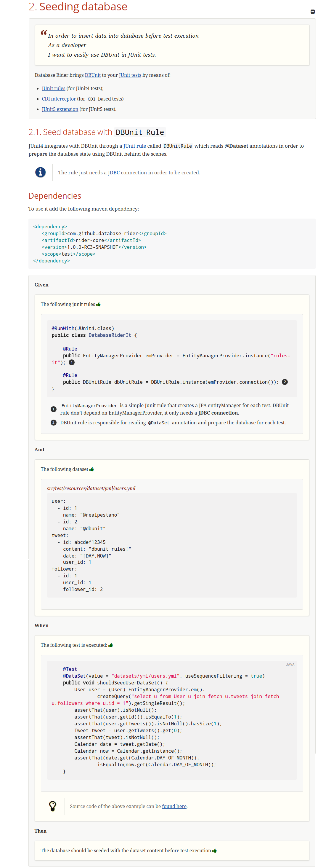Screen dimensions: 318x868
Task: Click thumbs-up icon after 'test is executed'
Action: click(x=110, y=645)
